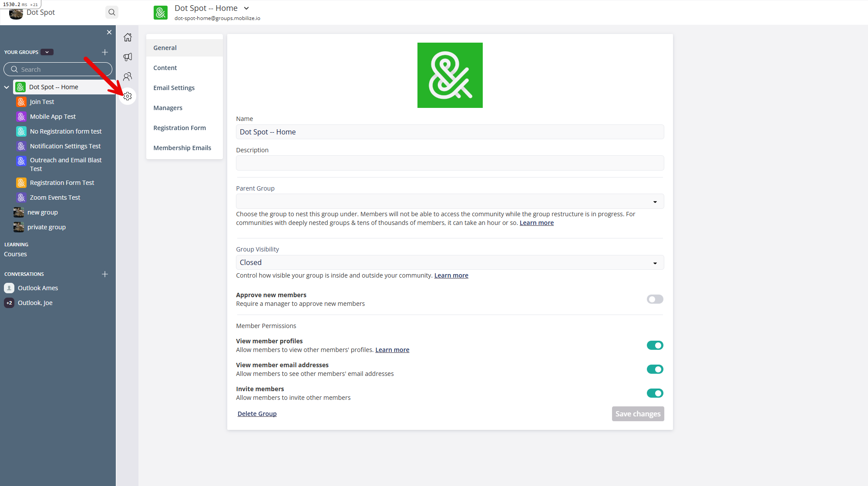Click the Save changes button

638,414
